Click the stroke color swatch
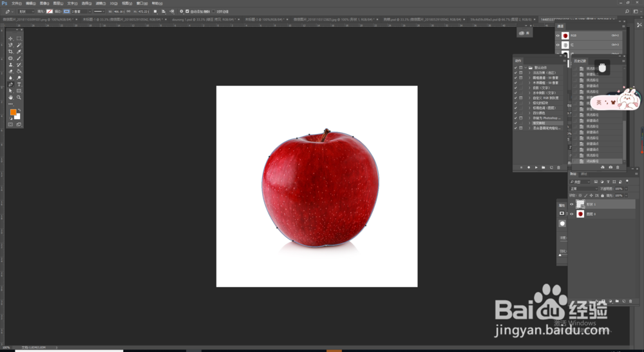This screenshot has width=644, height=352. tap(66, 12)
